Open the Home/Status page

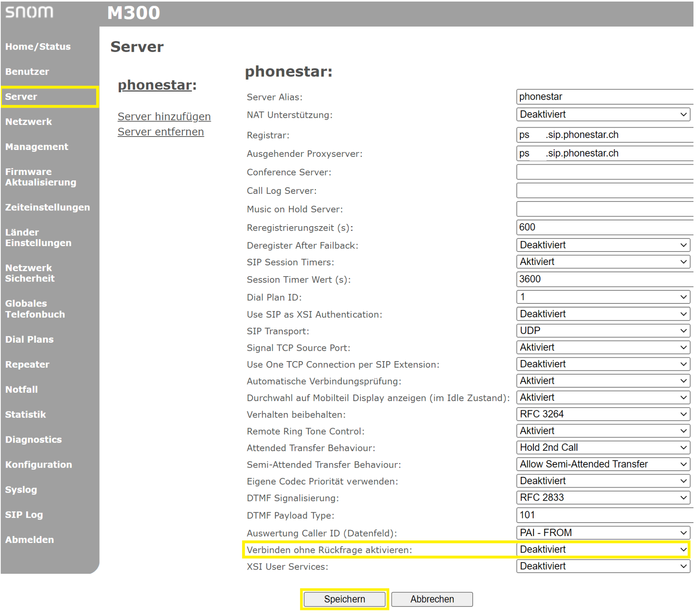pos(38,47)
